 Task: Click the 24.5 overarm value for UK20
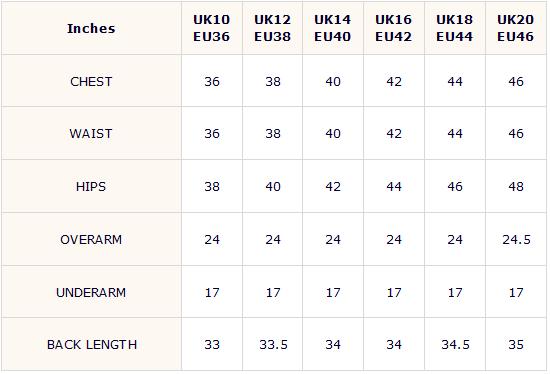point(516,240)
